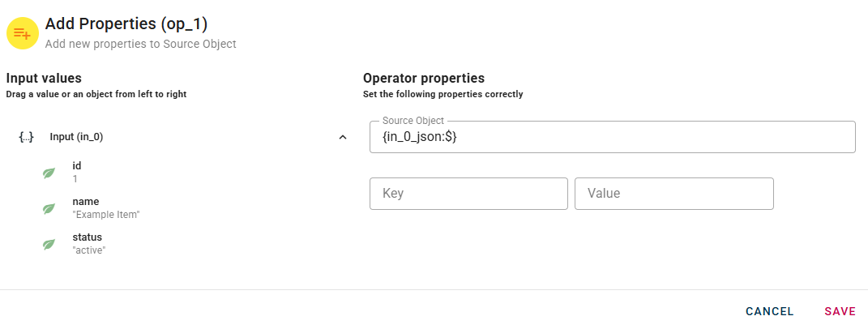This screenshot has width=868, height=329.
Task: Click the Input values heading
Action: [44, 79]
